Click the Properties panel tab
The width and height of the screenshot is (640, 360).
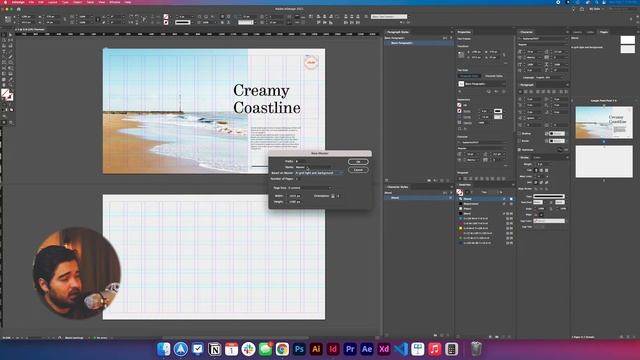coord(464,32)
